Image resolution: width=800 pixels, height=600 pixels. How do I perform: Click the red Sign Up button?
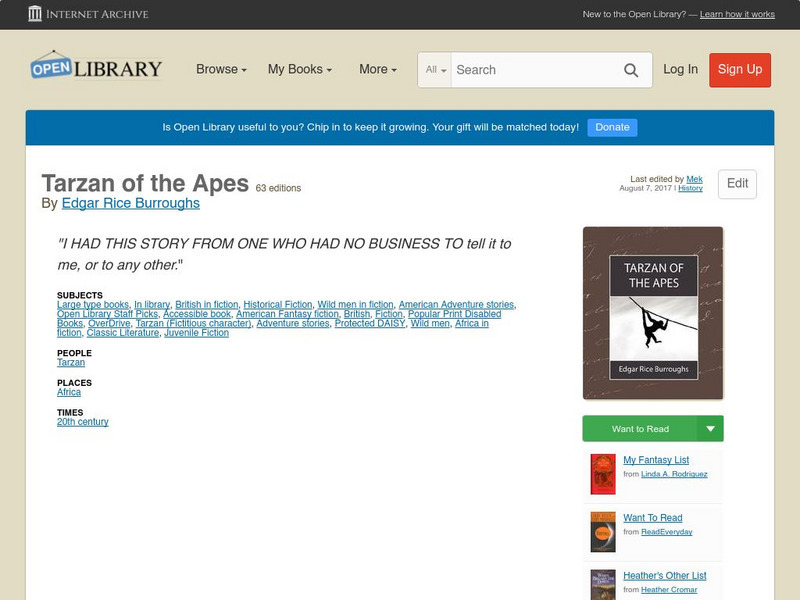(740, 70)
